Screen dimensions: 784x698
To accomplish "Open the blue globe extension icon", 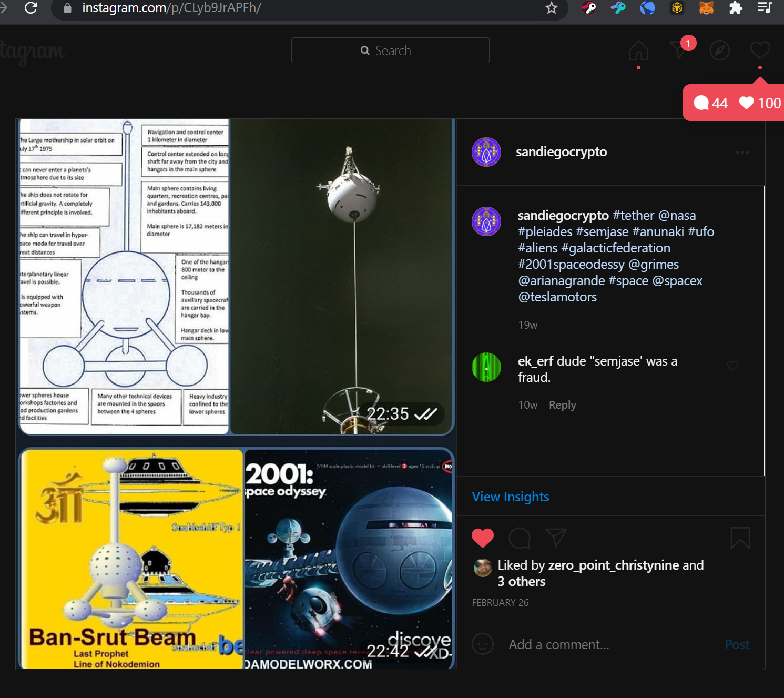I will (x=647, y=8).
